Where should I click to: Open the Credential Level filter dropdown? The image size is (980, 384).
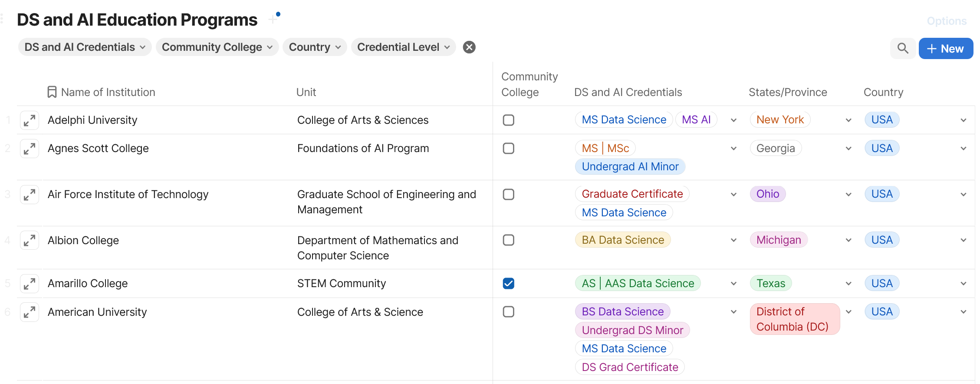403,47
